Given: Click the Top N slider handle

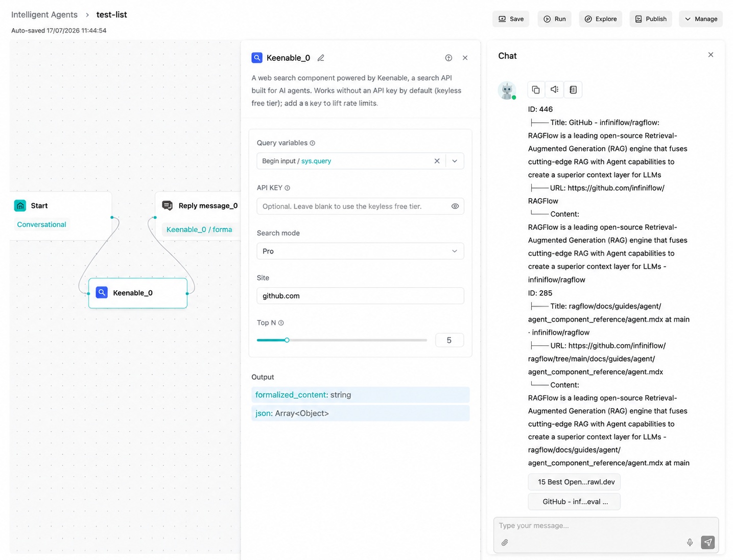Looking at the screenshot, I should click(287, 340).
